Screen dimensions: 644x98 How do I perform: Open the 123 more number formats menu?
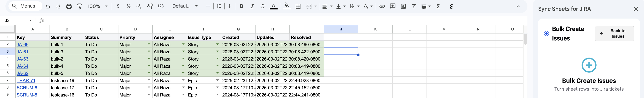[x=160, y=6]
